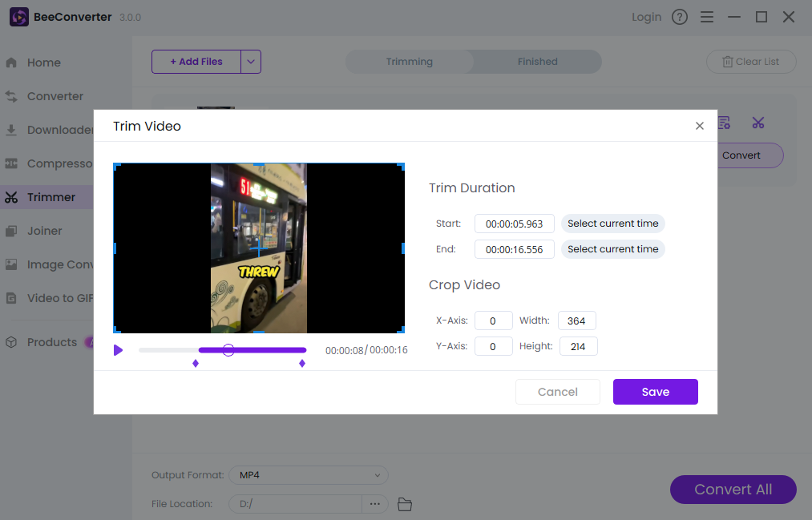Open the file info edit icon
812x520 pixels.
click(724, 123)
